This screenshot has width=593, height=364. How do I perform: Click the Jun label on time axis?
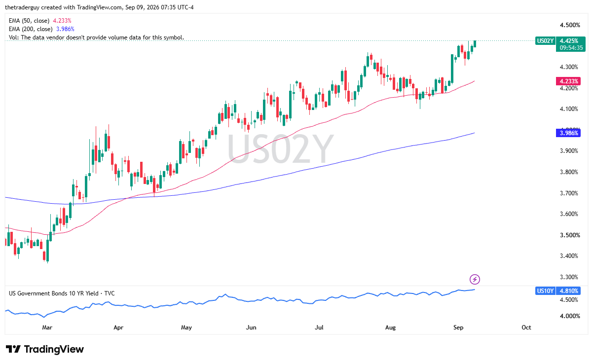[x=252, y=328]
